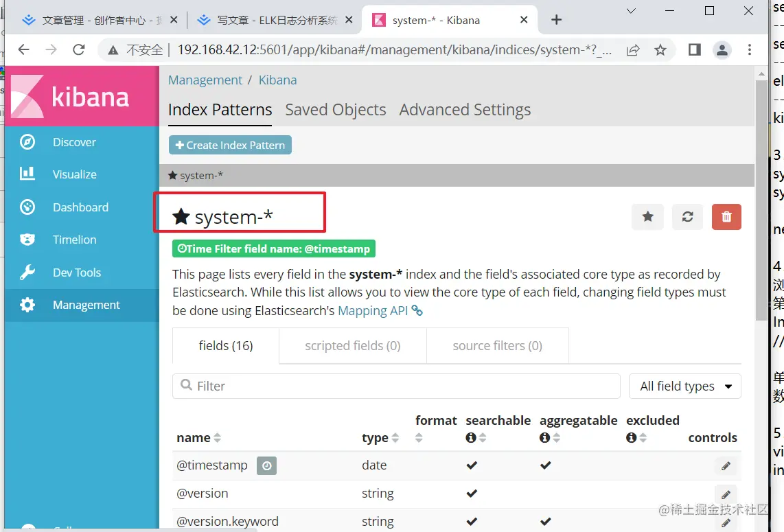This screenshot has height=532, width=784.
Task: Open Visualize bar chart icon
Action: (27, 174)
